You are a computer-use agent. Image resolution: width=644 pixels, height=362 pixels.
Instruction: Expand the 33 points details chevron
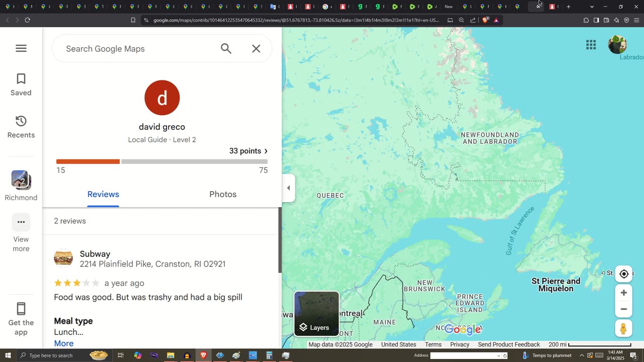click(266, 151)
